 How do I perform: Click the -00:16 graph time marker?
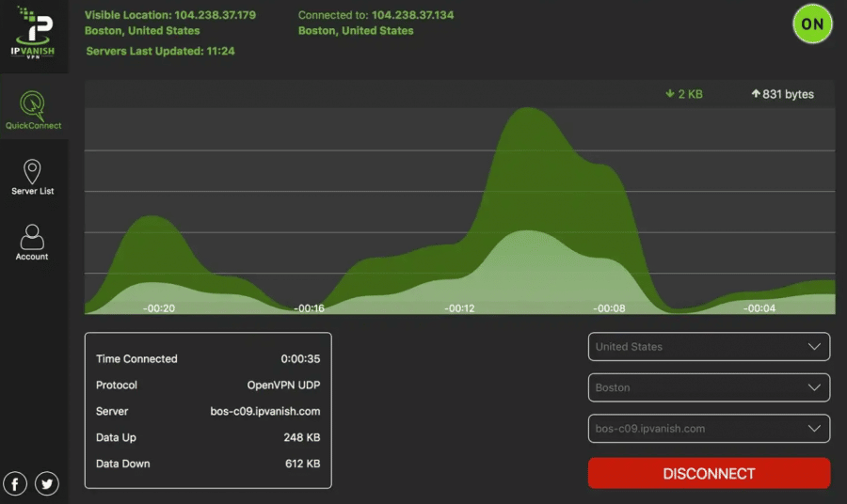(309, 308)
